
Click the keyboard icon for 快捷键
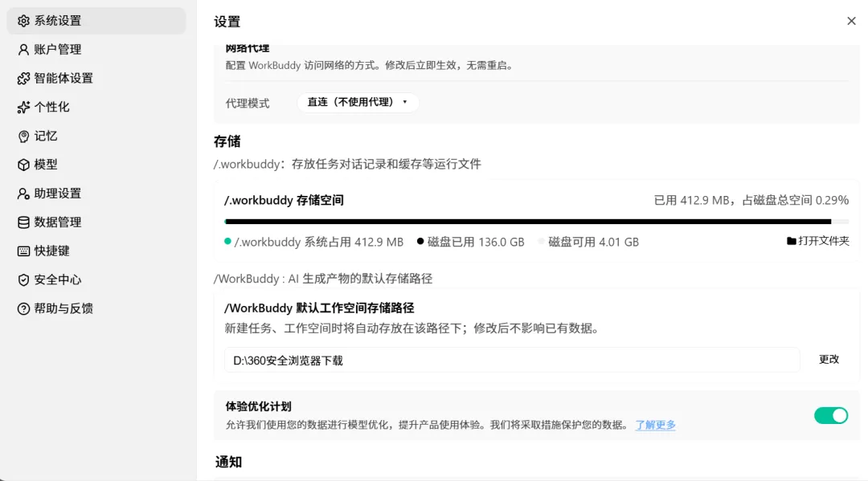[x=23, y=251]
